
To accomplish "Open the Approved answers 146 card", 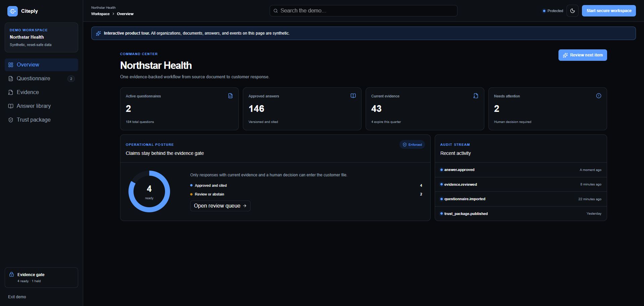I will [302, 109].
